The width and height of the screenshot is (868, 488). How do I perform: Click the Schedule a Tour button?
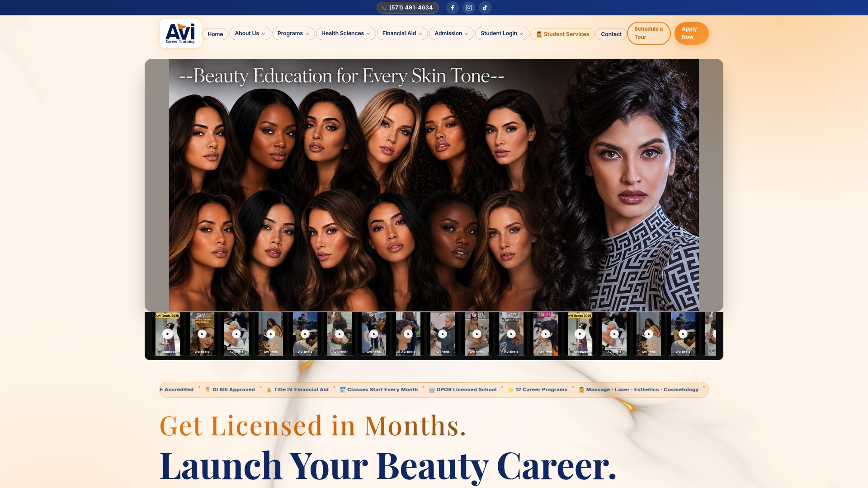[x=649, y=33]
